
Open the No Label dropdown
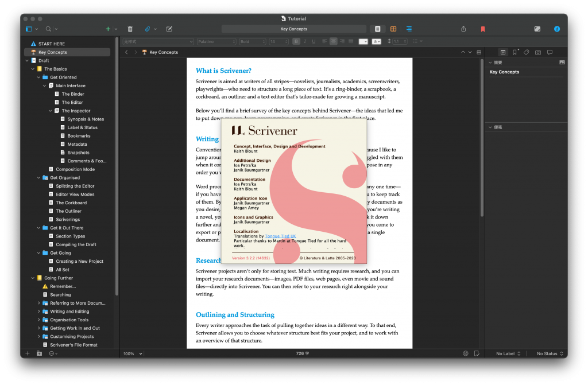pyautogui.click(x=508, y=353)
